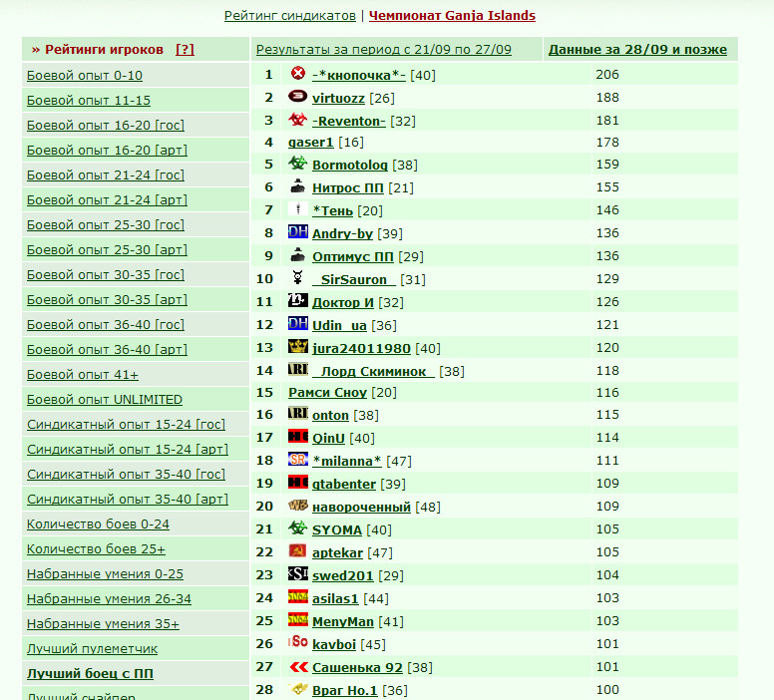Click the red So icon beside kavboi

tap(297, 642)
